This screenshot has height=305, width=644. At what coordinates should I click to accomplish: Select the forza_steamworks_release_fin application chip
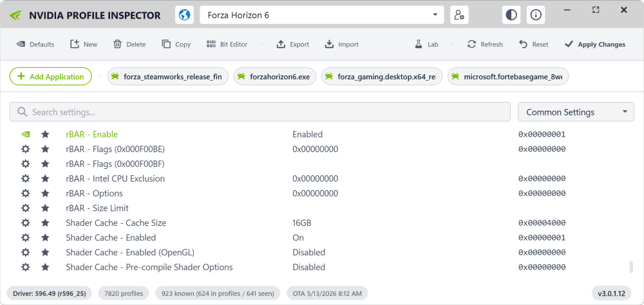167,77
